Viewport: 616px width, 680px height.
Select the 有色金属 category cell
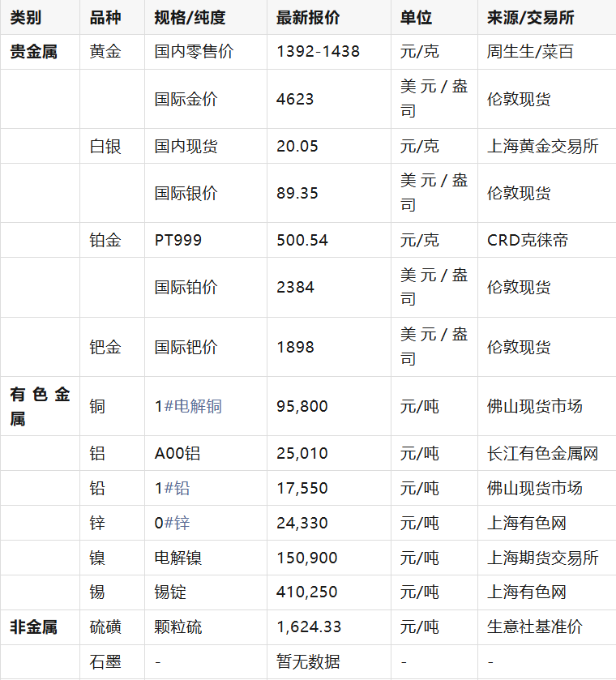40,406
